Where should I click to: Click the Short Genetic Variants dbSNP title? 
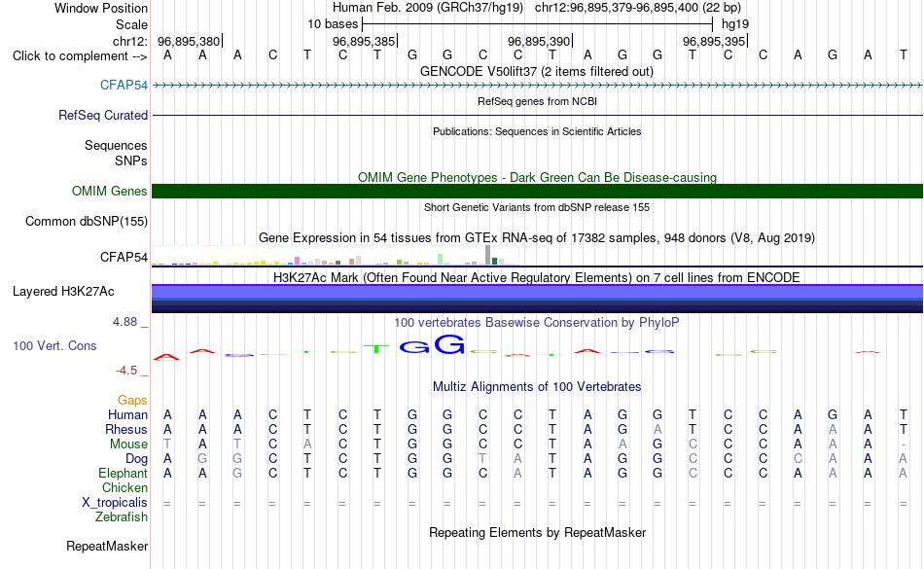tap(537, 207)
